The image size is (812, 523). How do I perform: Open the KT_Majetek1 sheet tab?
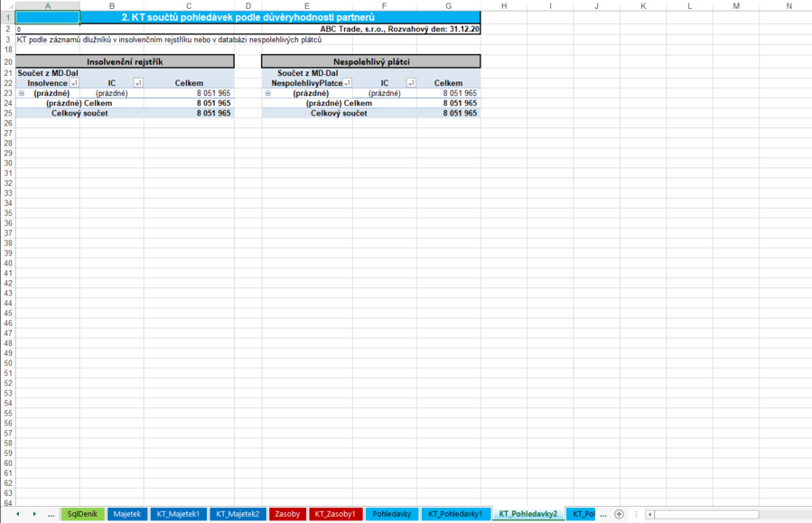(x=178, y=514)
